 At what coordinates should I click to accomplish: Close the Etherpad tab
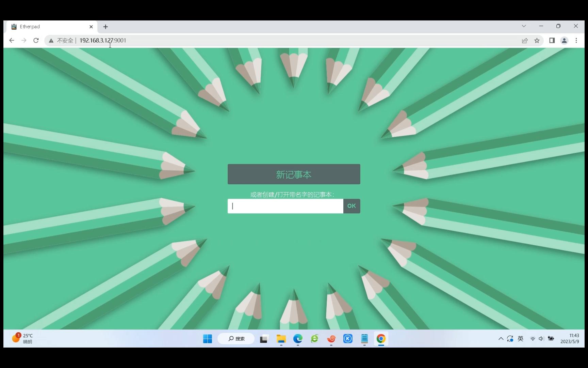point(91,27)
